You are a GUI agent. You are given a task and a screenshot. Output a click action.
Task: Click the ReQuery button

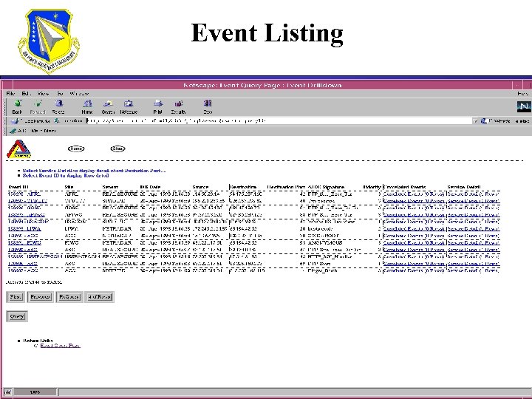coord(69,297)
